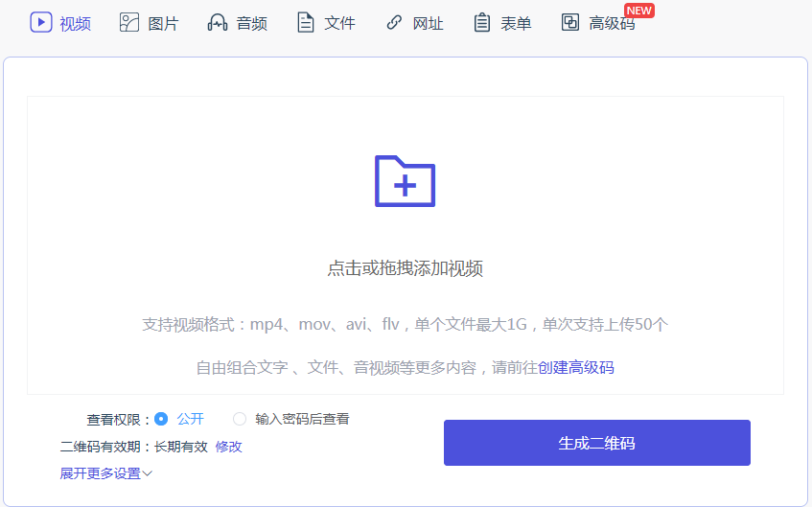Image resolution: width=812 pixels, height=507 pixels.
Task: Open the 文件 tab label
Action: (x=339, y=23)
